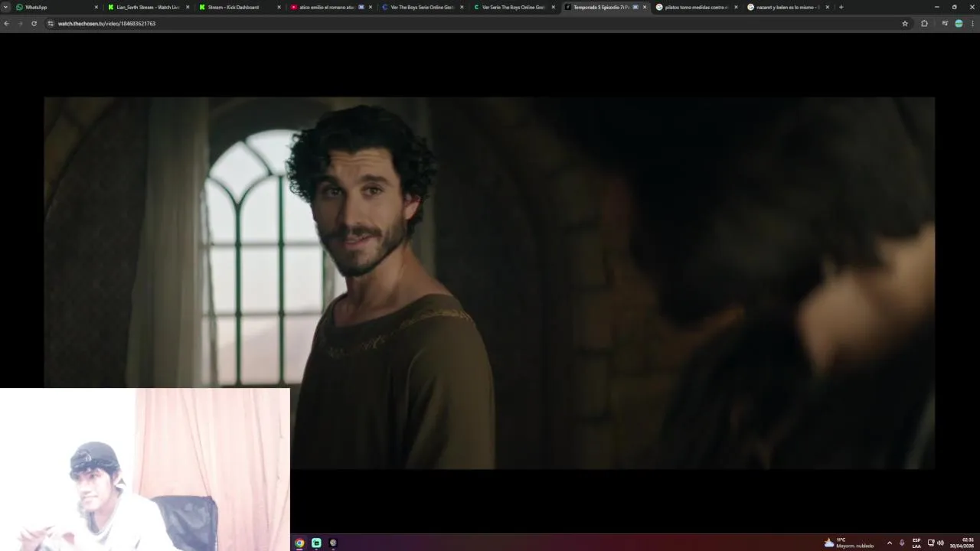The image size is (980, 551).
Task: Open the Chrome extensions menu
Action: coord(924,24)
